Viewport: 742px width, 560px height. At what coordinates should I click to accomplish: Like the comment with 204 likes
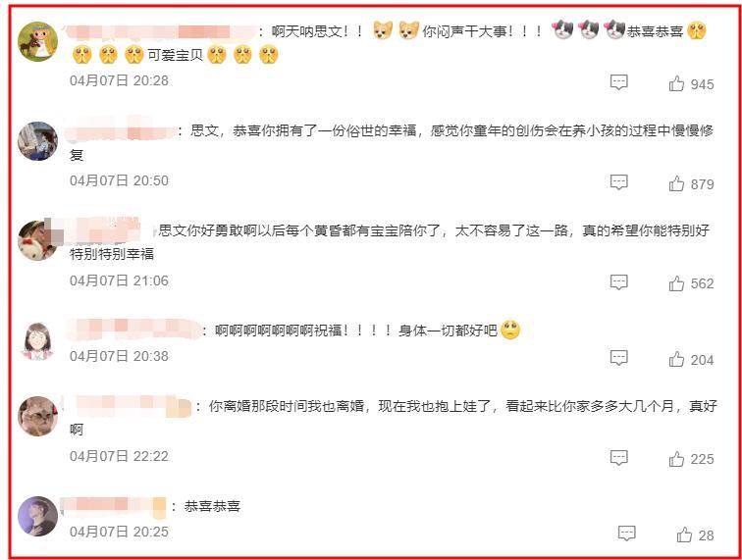coord(676,360)
